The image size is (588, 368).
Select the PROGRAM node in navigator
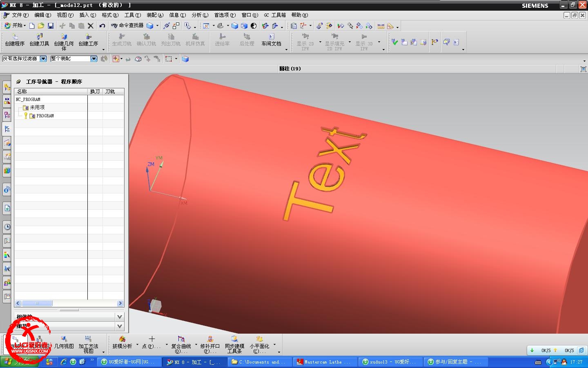[45, 116]
